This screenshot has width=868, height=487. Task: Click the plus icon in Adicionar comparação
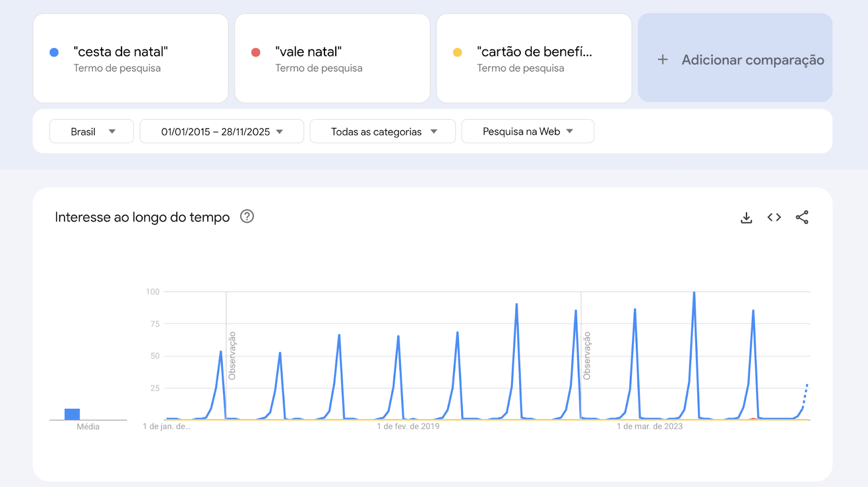click(x=662, y=60)
